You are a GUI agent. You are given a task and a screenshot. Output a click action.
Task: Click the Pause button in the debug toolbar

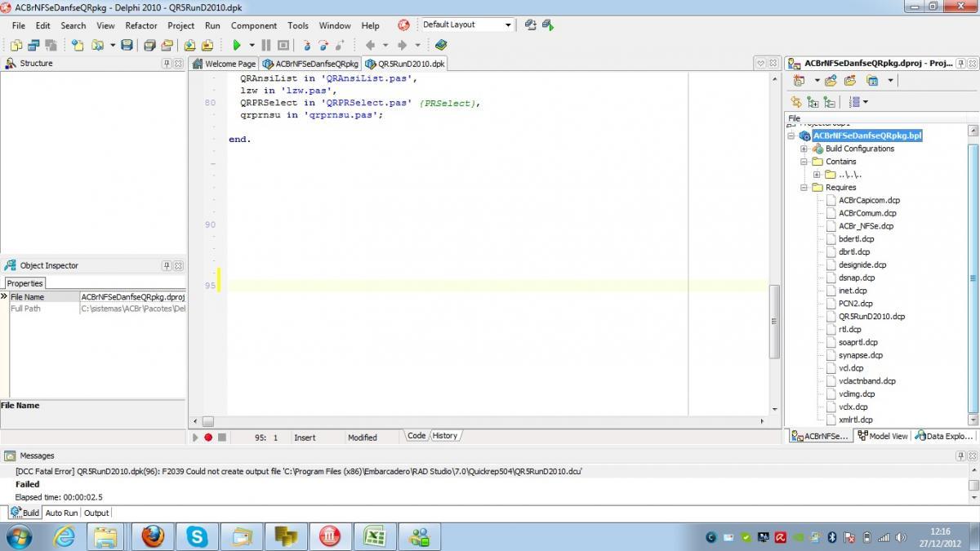click(x=266, y=46)
